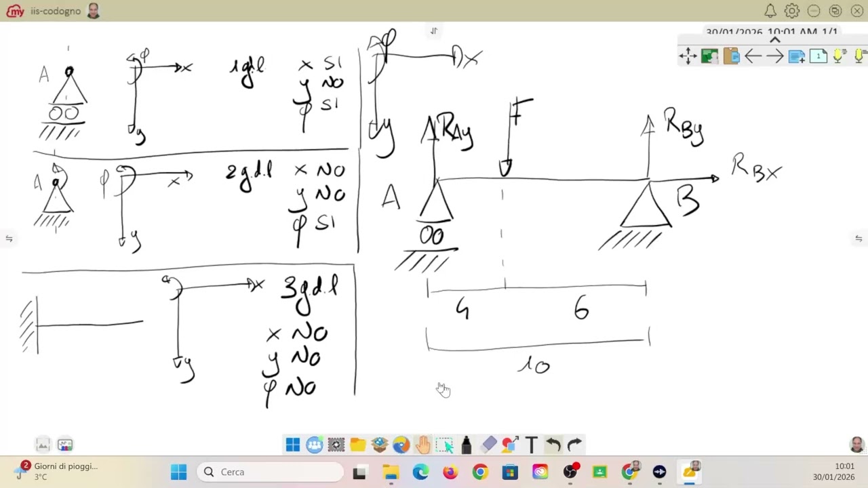Choose the marquee selection tool
This screenshot has width=868, height=488.
tap(445, 445)
